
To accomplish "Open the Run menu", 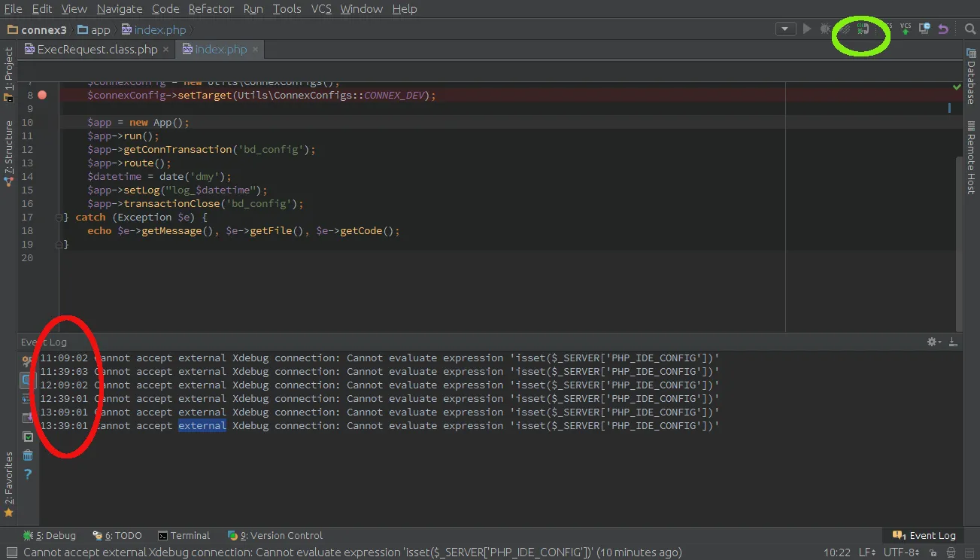I will click(x=253, y=9).
